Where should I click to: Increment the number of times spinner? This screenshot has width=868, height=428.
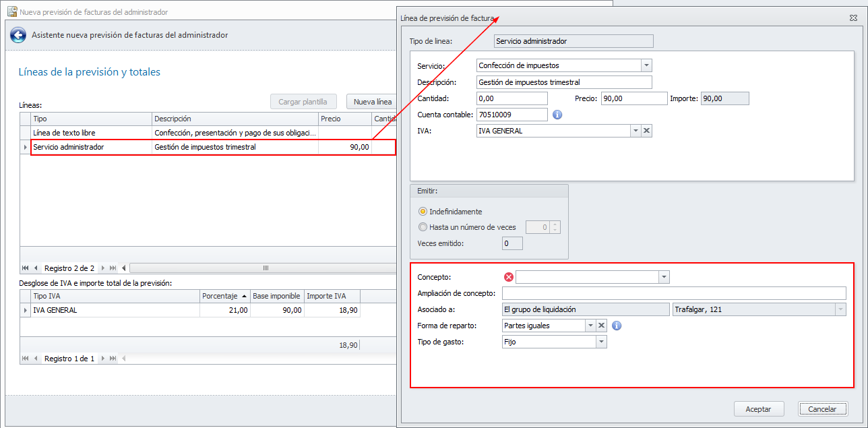[x=555, y=224]
